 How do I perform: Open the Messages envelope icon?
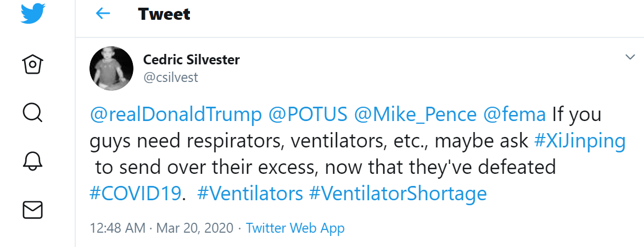click(32, 209)
